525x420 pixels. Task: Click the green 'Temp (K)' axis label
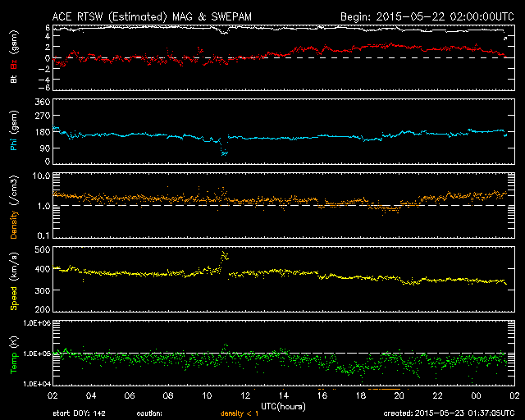[x=14, y=355]
